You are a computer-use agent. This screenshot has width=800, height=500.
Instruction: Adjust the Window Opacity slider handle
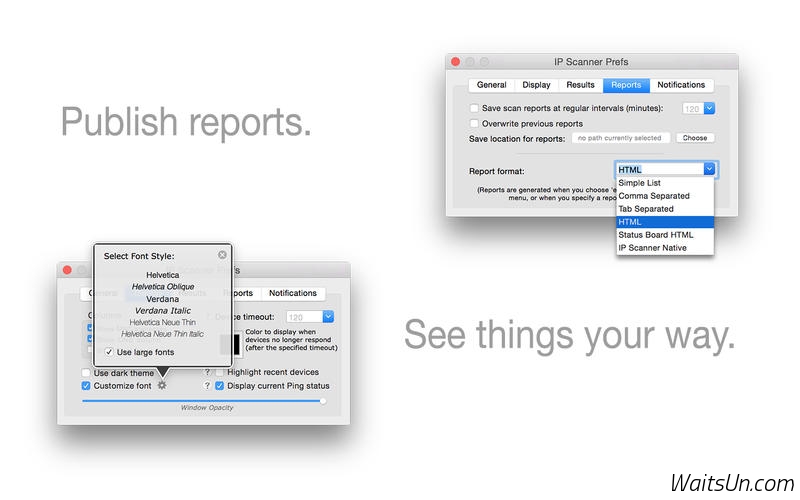point(323,401)
